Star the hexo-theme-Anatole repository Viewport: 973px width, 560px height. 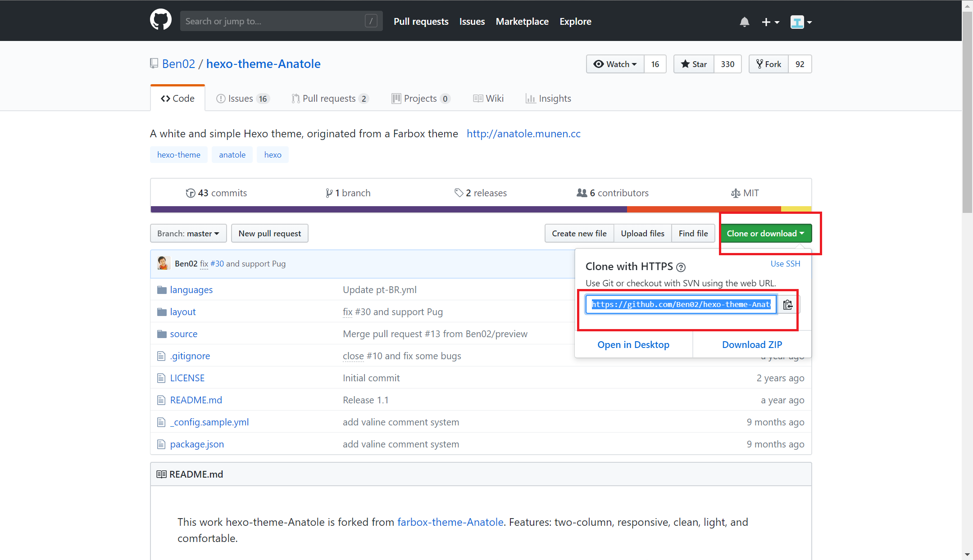(694, 64)
